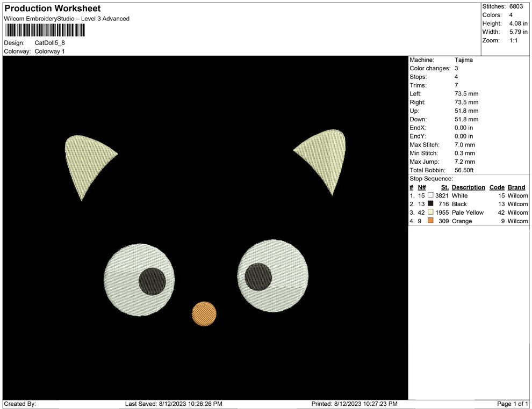Click the Zoom 1:1 value
The height and width of the screenshot is (409, 532).
tap(513, 40)
